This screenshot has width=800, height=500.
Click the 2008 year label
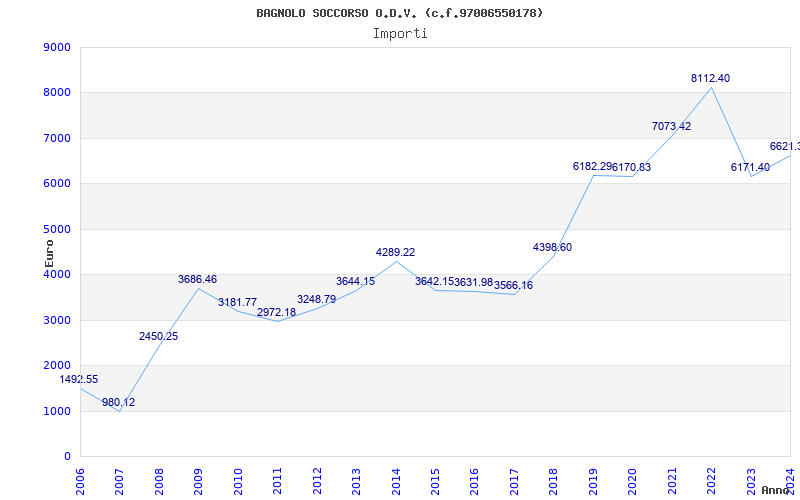pyautogui.click(x=159, y=482)
